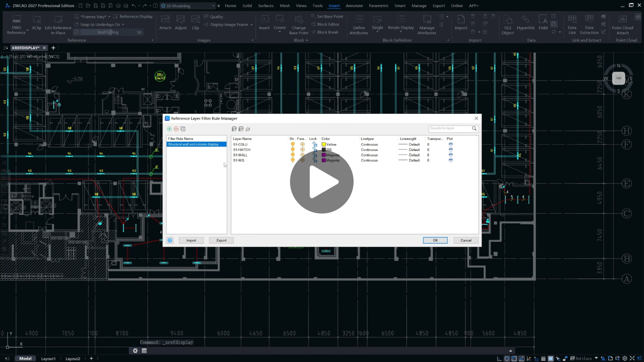Click the add new filter rule icon
The height and width of the screenshot is (362, 644).
coord(169,129)
